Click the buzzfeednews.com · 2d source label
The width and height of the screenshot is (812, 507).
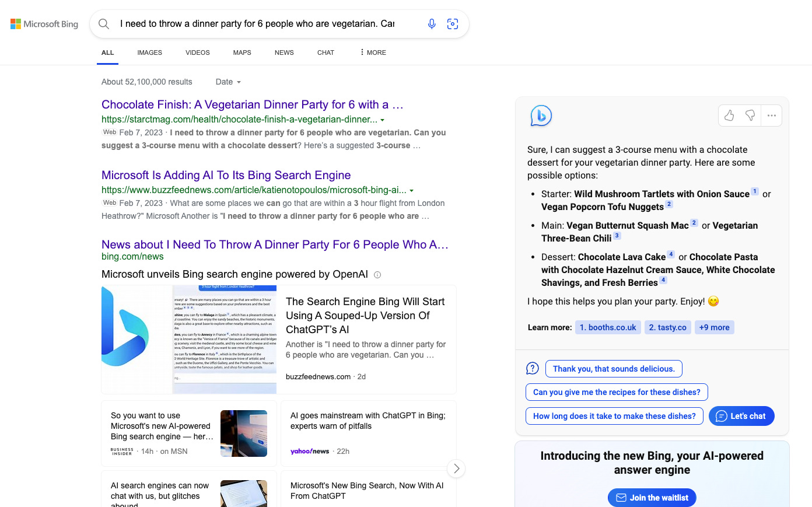325,377
